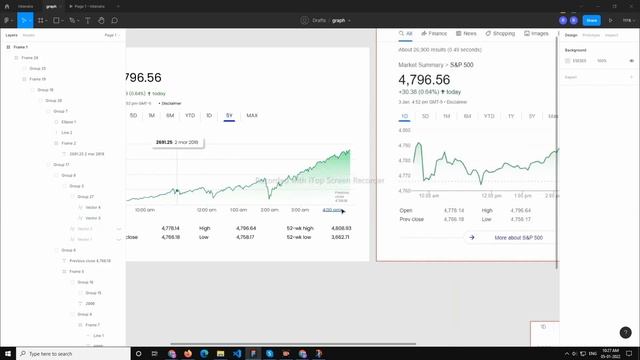This screenshot has height=360, width=640.
Task: Toggle visibility of dimmed Vector 1 layer
Action: tap(119, 240)
